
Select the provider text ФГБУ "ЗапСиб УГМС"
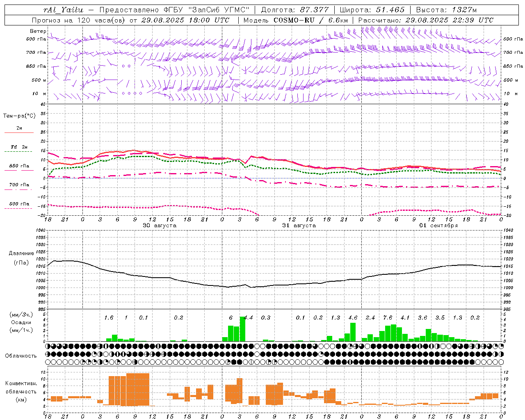point(207,10)
